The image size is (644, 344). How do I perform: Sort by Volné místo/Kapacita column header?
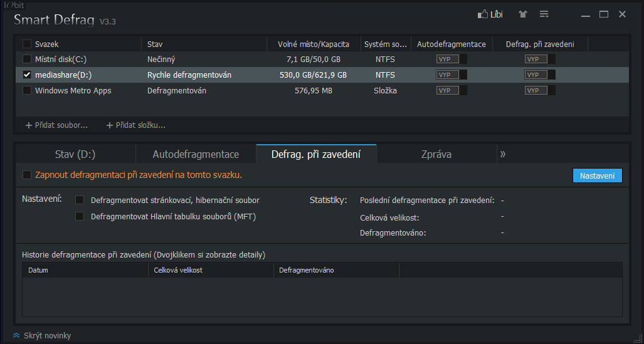312,44
